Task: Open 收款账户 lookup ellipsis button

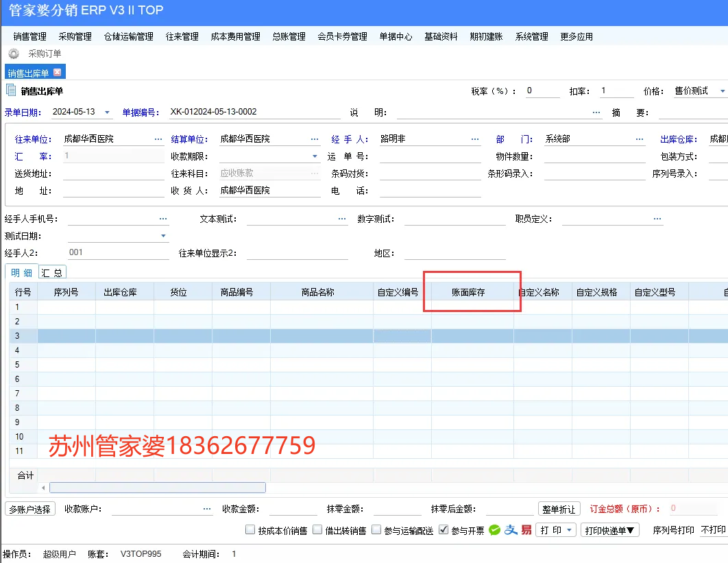Action: pyautogui.click(x=207, y=510)
